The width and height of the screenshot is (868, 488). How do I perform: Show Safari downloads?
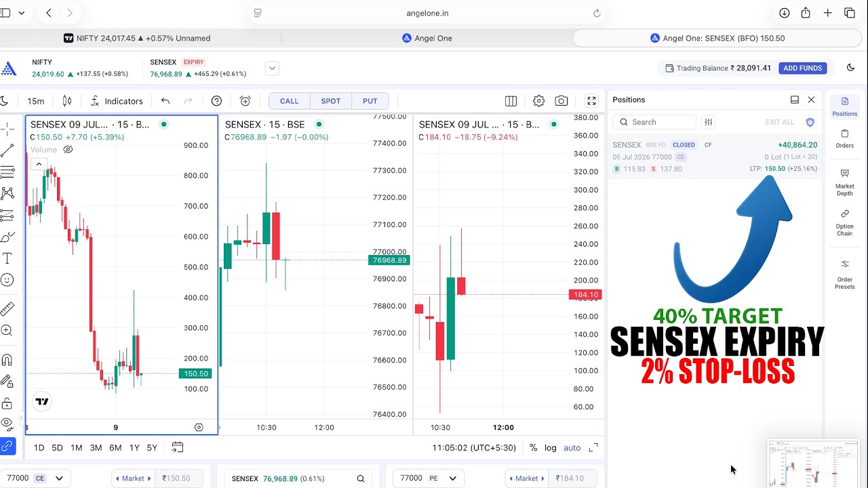[x=784, y=13]
